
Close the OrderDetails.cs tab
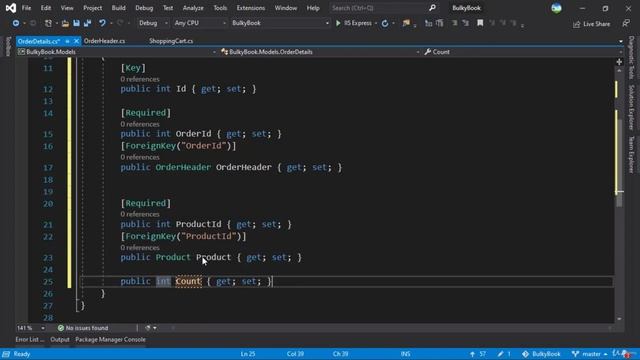76,41
